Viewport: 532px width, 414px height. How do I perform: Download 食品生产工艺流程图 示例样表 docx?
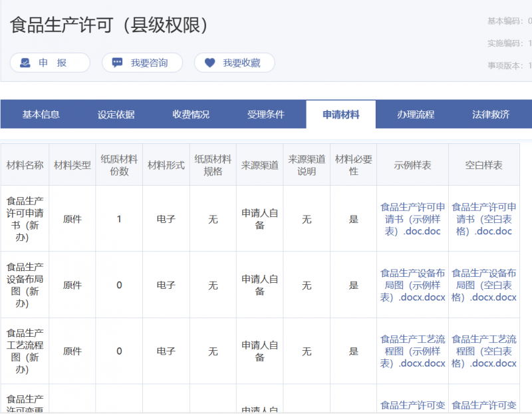tap(412, 351)
